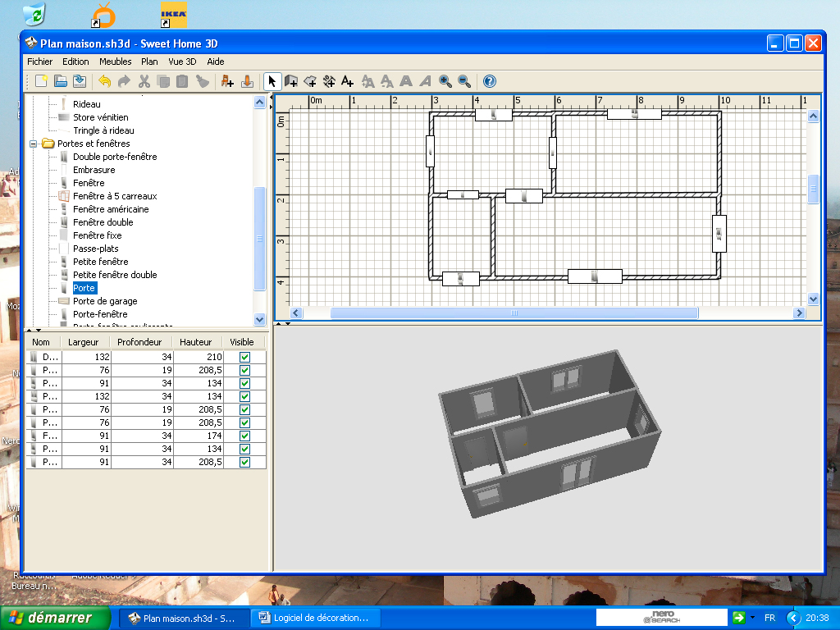Screen dimensions: 840x630
Task: Click the catalog tree vertical scrollbar thumb
Action: tap(260, 239)
